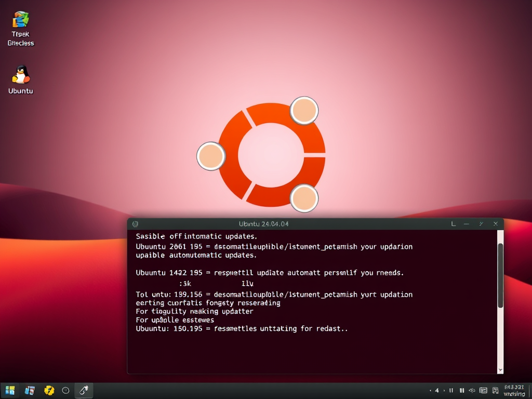Screen dimensions: 532x399
Task: Open the Ttsek Bheclass desktop shortcut
Action: 21,29
